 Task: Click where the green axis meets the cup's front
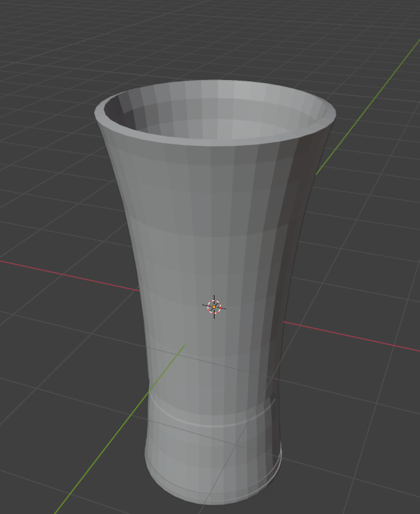tap(184, 347)
